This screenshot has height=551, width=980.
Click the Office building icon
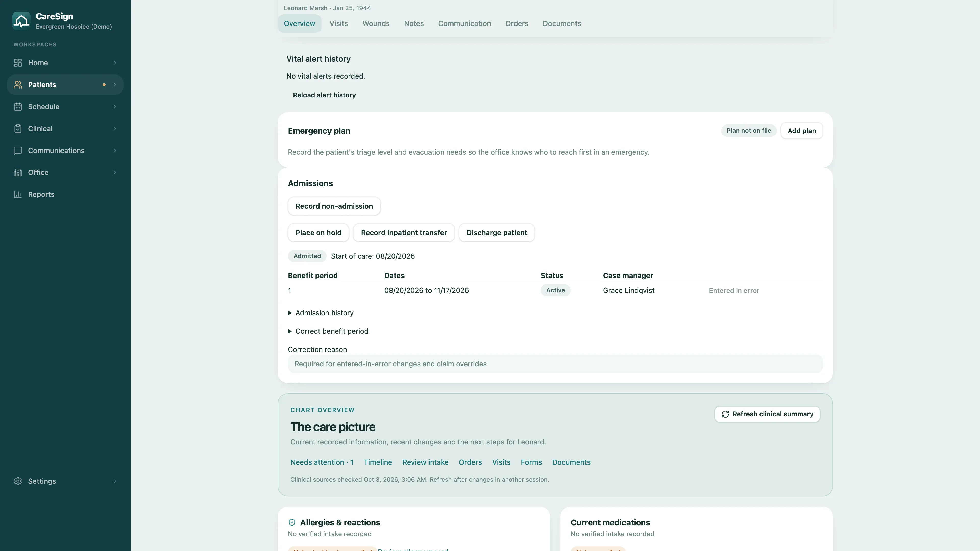coord(18,173)
